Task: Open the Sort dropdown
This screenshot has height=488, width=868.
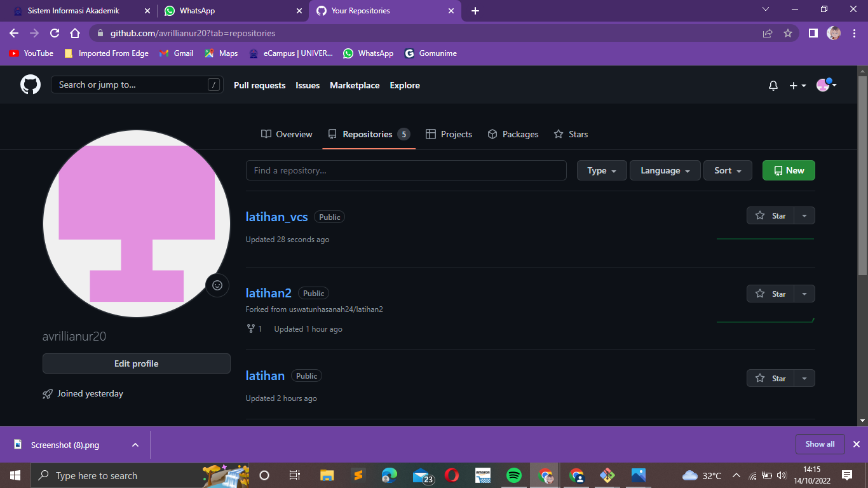Action: (728, 170)
